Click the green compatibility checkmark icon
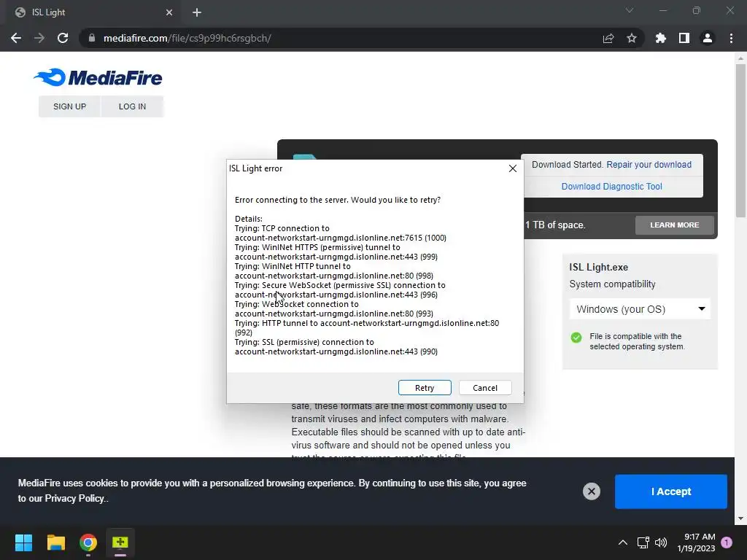 576,338
